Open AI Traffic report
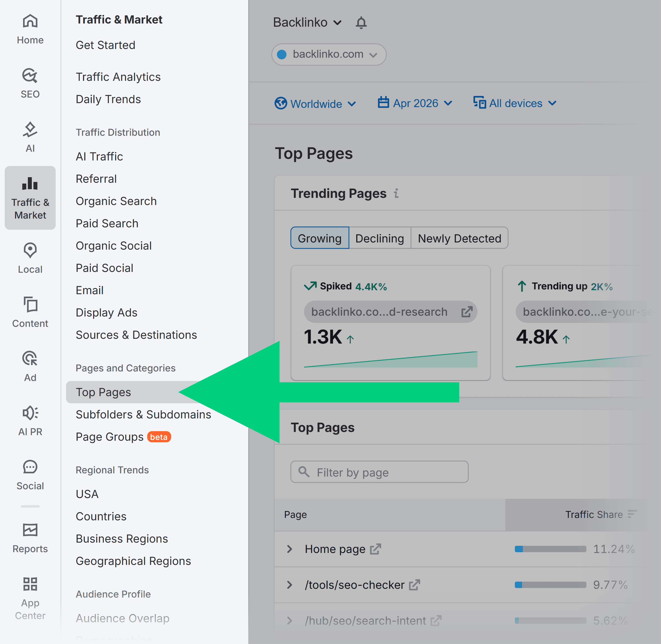This screenshot has width=661, height=644. point(99,156)
